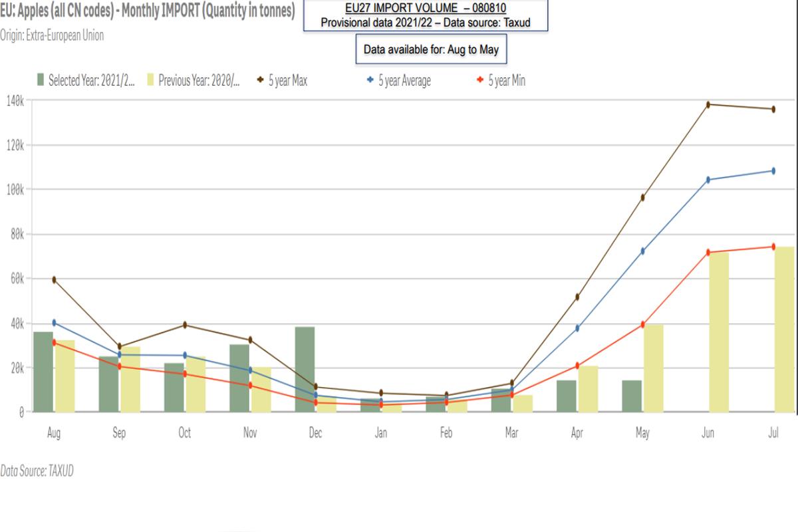Click the 'Dec' label on the month axis
798x532 pixels.
[x=315, y=433]
